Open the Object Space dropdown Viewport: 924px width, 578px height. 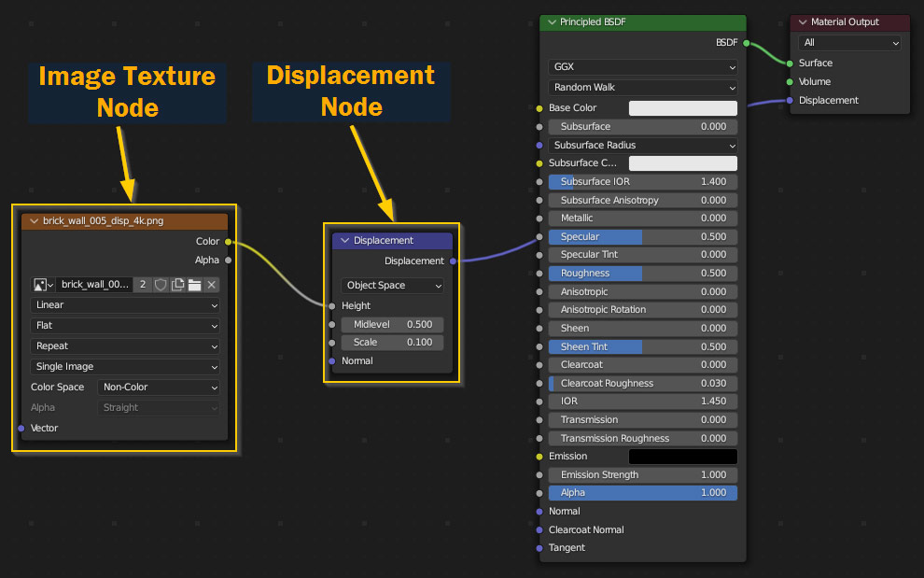[392, 286]
